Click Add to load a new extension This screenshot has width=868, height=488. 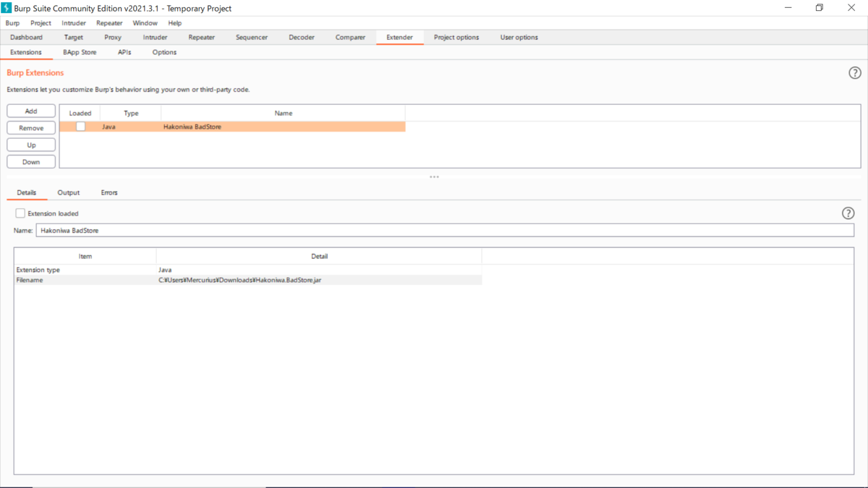(x=31, y=111)
